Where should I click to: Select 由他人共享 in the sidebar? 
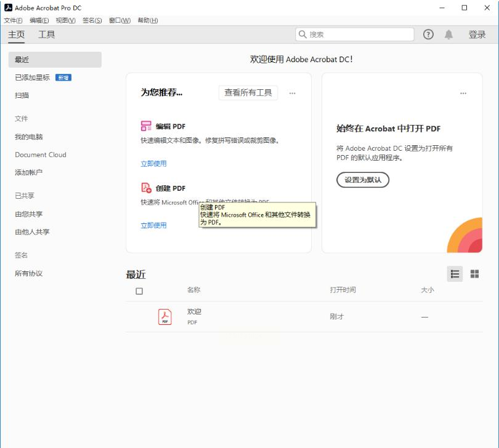pos(32,232)
